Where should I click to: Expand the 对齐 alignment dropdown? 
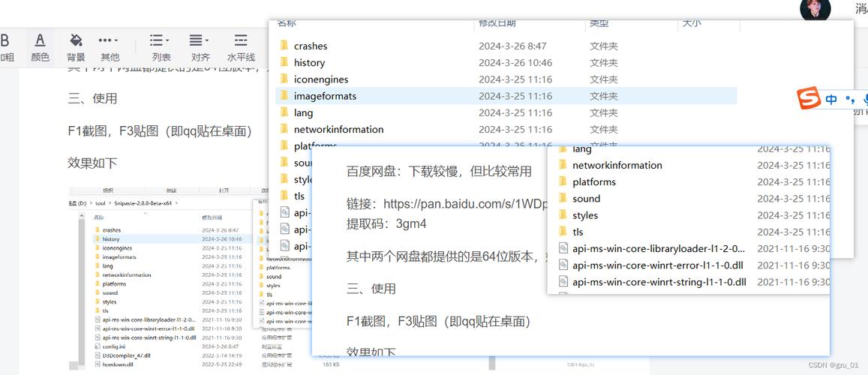(x=200, y=47)
